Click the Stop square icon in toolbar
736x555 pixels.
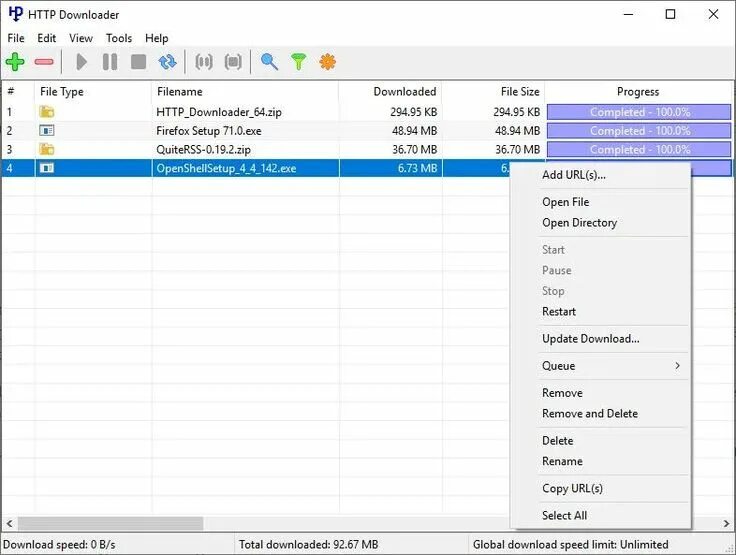click(x=138, y=62)
